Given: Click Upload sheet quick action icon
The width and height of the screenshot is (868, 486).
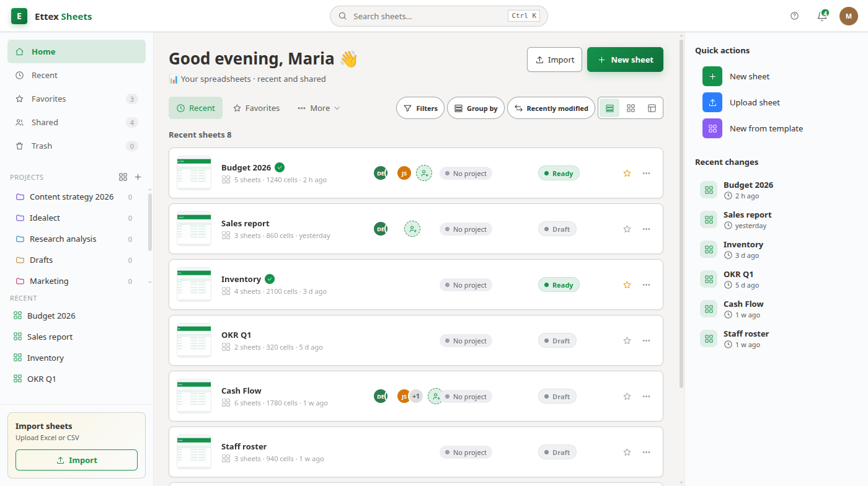Looking at the screenshot, I should 712,102.
